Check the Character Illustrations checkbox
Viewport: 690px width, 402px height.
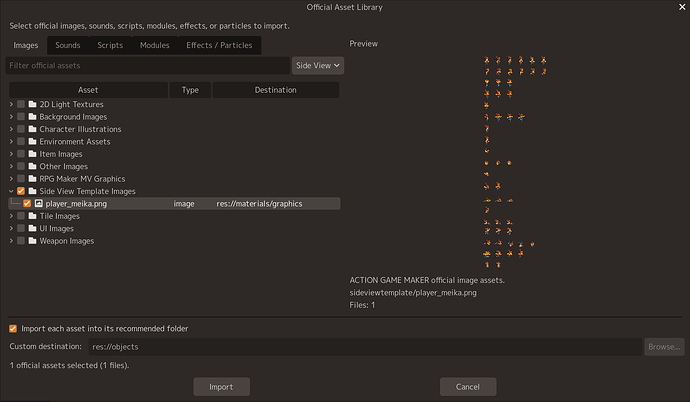coord(21,129)
